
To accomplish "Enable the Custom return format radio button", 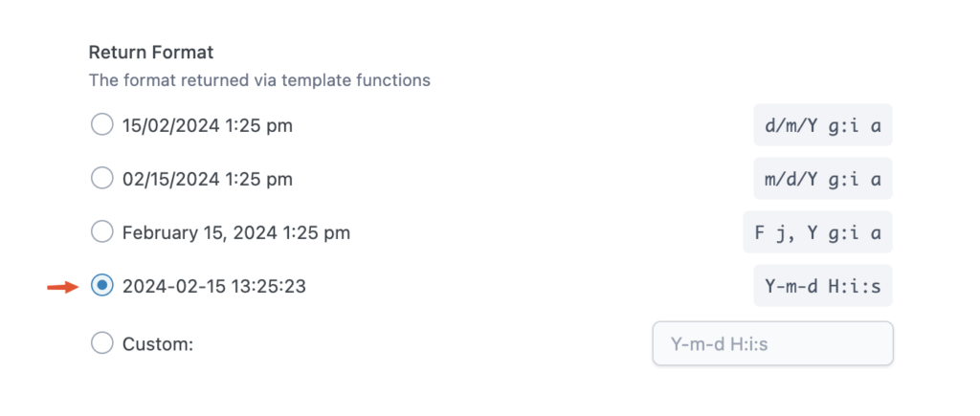I will [101, 342].
